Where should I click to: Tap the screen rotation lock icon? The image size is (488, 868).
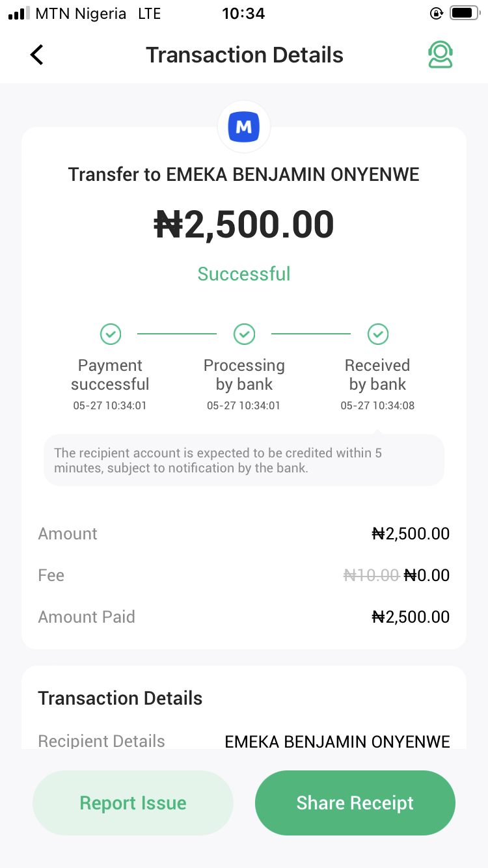tap(436, 13)
